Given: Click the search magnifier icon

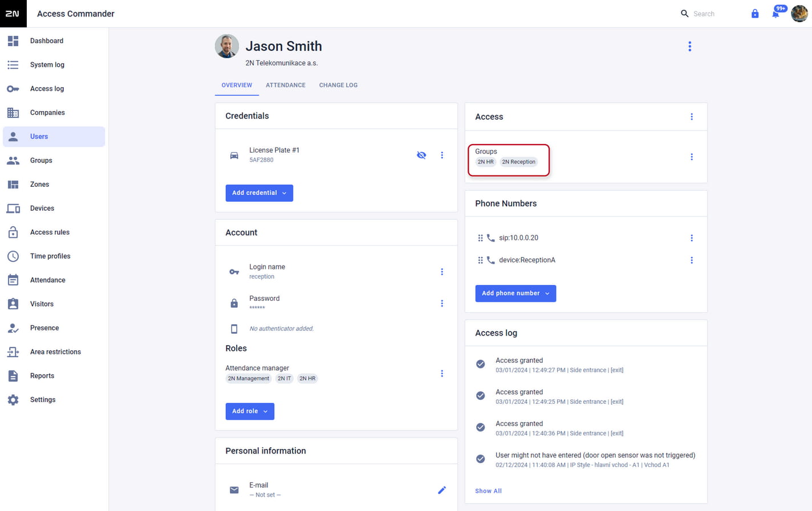Looking at the screenshot, I should pyautogui.click(x=685, y=14).
